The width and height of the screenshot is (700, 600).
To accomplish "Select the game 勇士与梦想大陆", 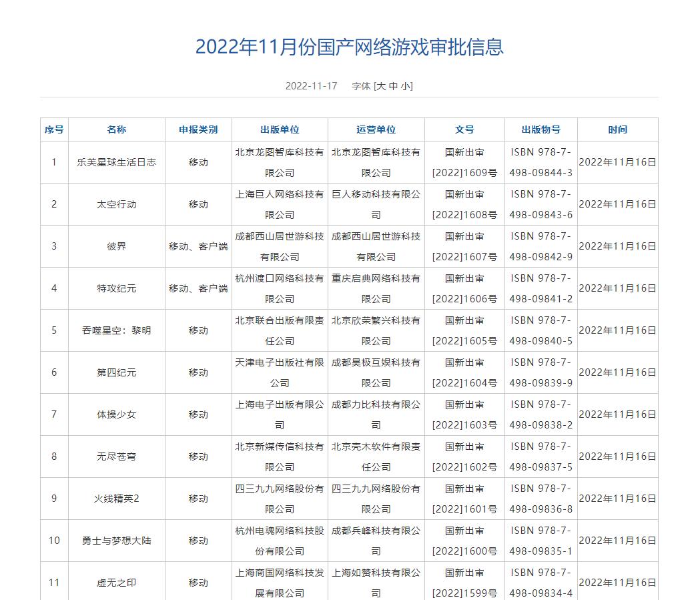I will 118,540.
